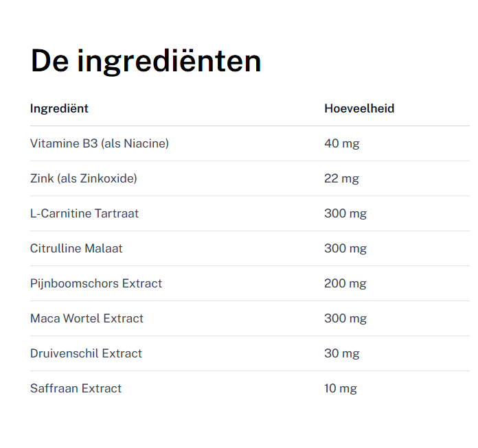Select the 'Citrulline Malaat' ingredient name

click(x=76, y=248)
